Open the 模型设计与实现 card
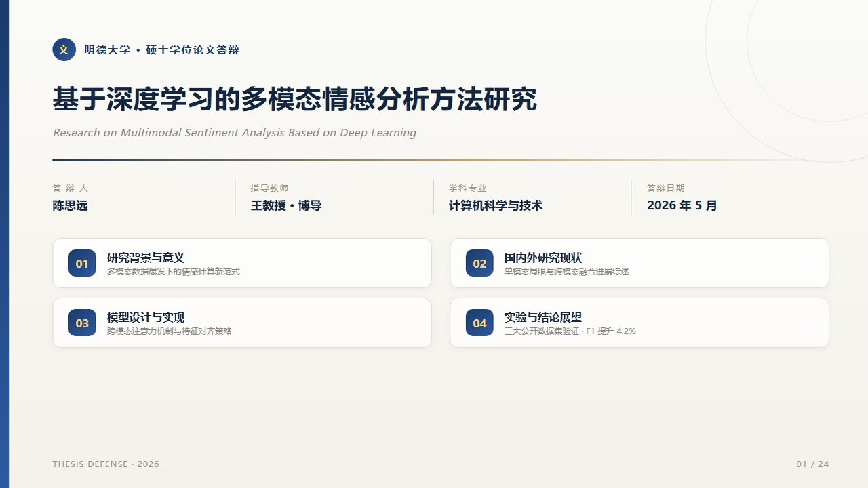Screen dimensions: 868x488 click(242, 323)
